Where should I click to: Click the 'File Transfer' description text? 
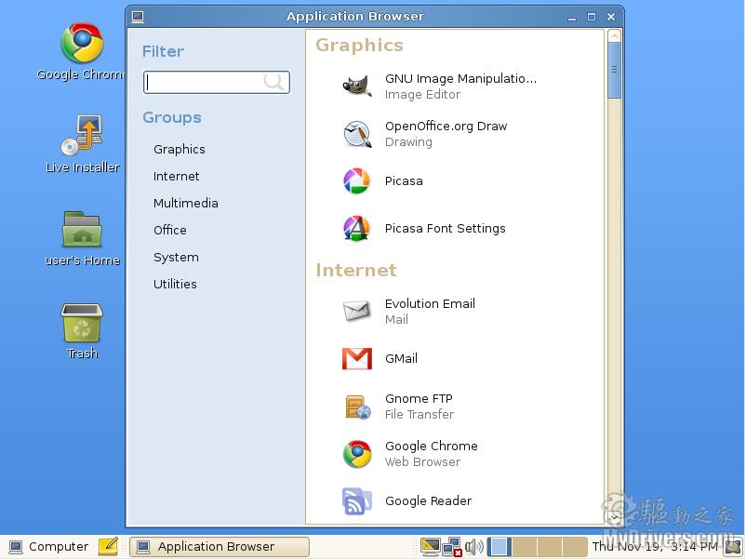point(420,414)
